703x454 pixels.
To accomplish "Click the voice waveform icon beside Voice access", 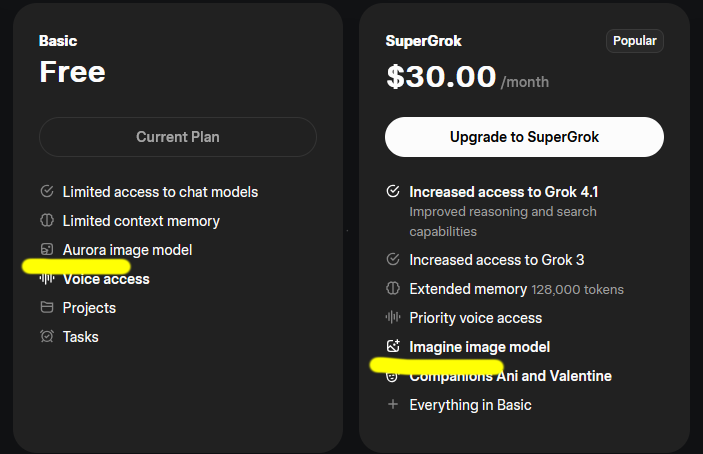I will [x=46, y=279].
